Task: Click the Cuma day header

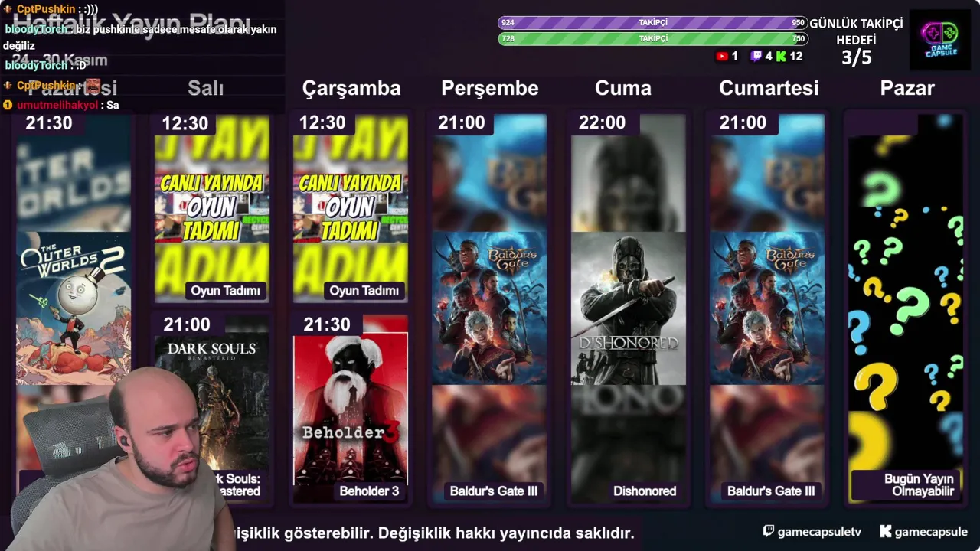Action: (x=623, y=88)
